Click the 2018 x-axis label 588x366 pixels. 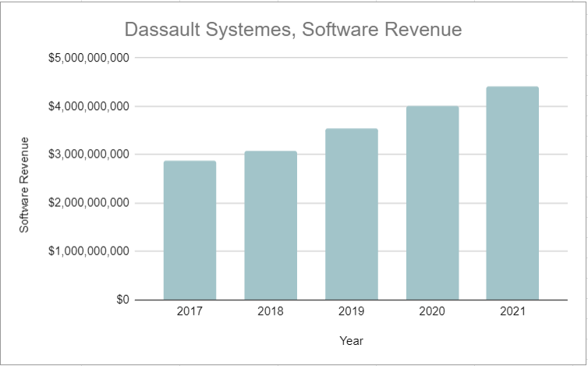[271, 311]
